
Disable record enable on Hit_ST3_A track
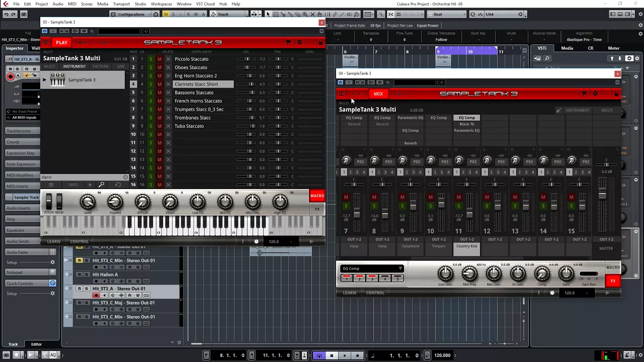coord(97,295)
